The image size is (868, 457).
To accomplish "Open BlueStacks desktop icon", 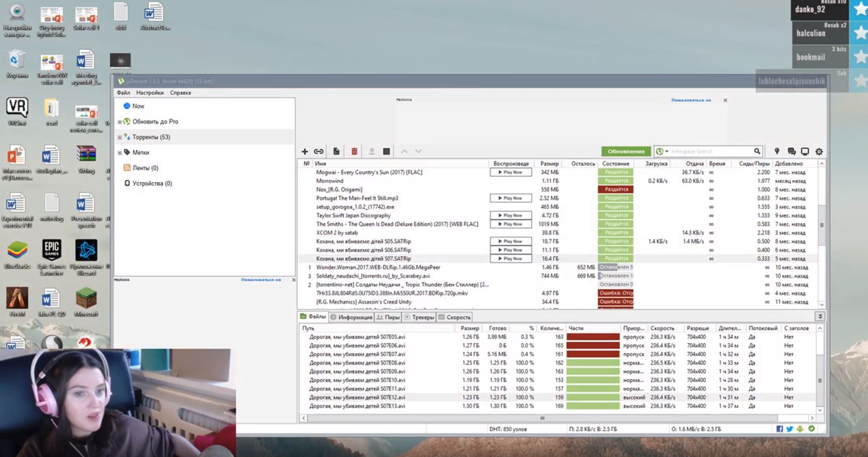I will (x=17, y=255).
